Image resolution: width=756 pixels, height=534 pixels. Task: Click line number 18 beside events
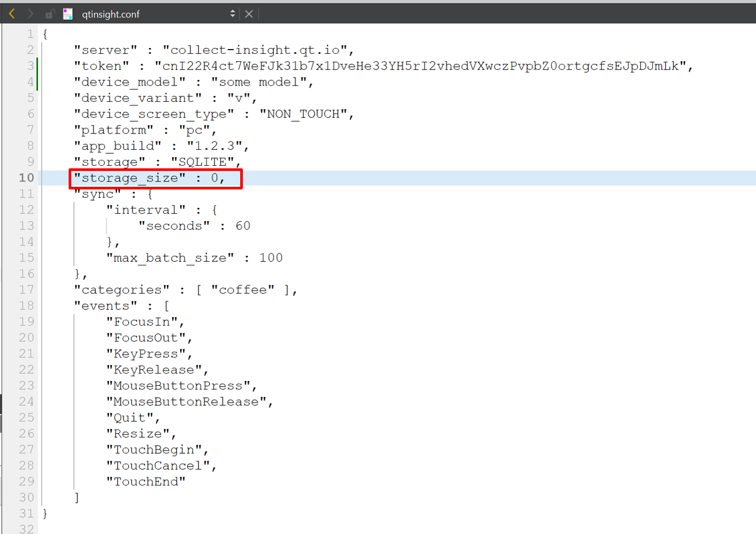click(26, 306)
